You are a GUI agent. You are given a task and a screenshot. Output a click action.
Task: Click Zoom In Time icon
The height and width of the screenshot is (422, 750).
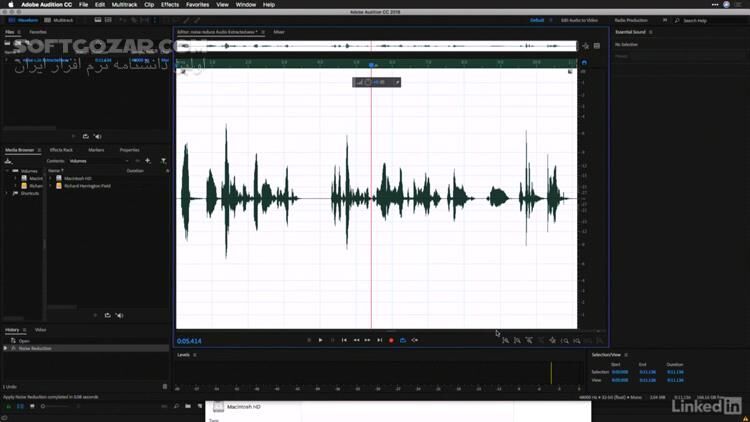coord(529,341)
